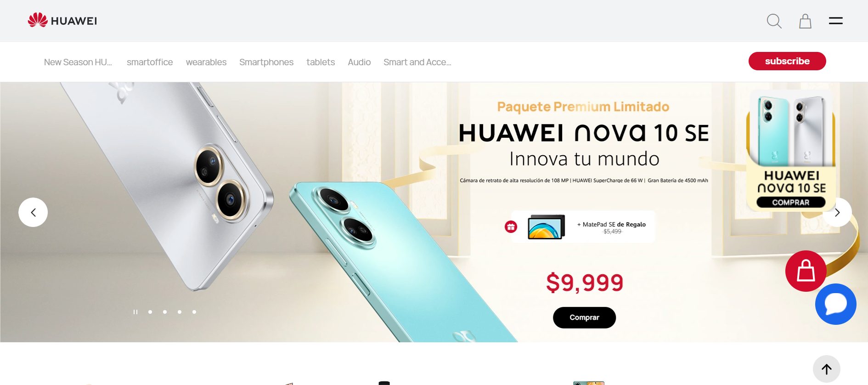Open the tablets category
Image resolution: width=868 pixels, height=385 pixels.
[321, 62]
